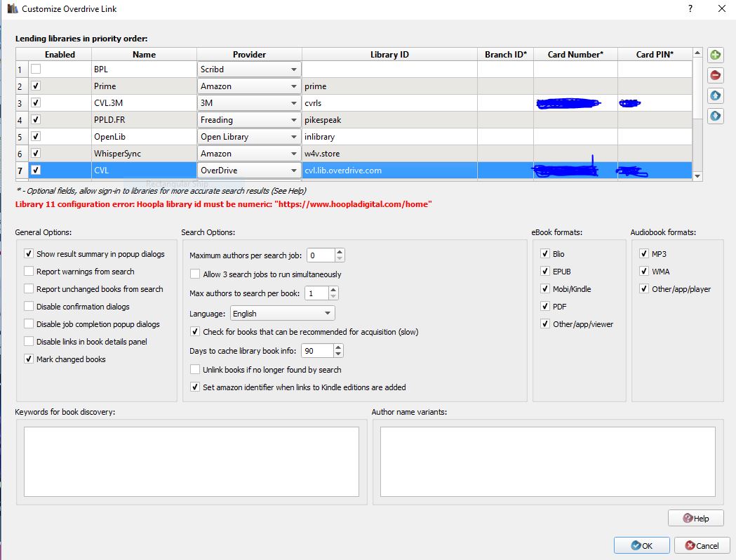Move selected library up in priority
The width and height of the screenshot is (736, 560).
pyautogui.click(x=716, y=95)
